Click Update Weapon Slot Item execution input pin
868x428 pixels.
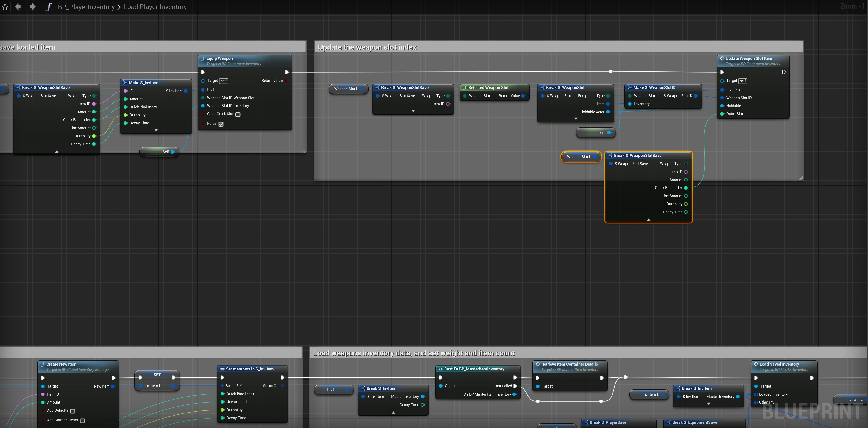point(722,72)
